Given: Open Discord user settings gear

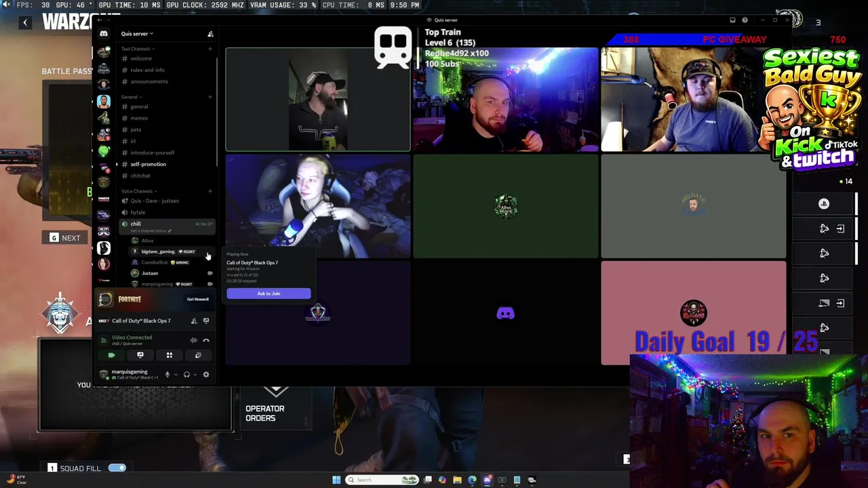Looking at the screenshot, I should click(x=206, y=374).
